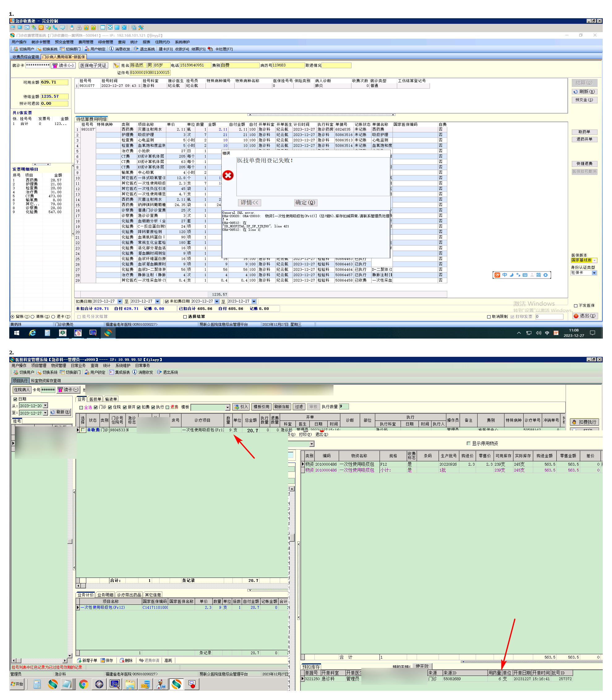Select the 退卡 radio button

(x=53, y=317)
